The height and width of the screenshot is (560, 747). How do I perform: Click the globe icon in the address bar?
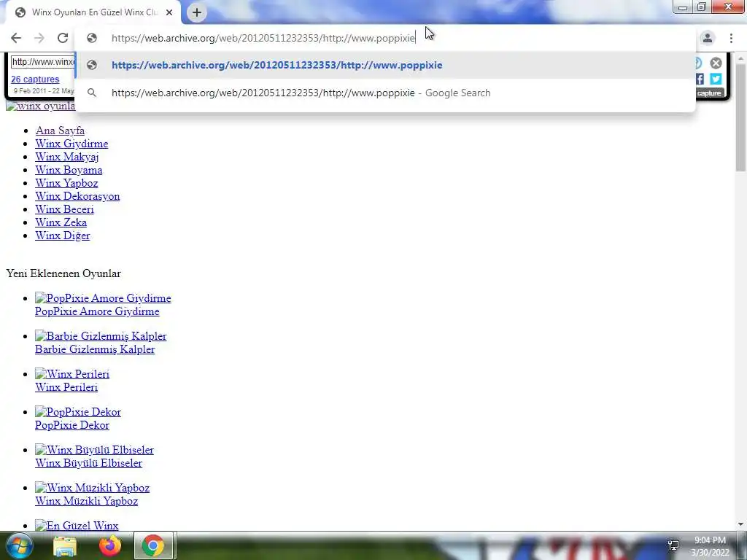click(92, 38)
